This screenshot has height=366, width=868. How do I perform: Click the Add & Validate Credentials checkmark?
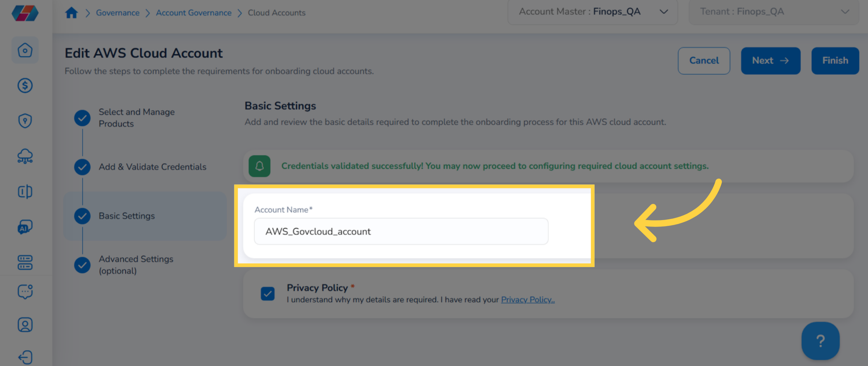pos(82,167)
